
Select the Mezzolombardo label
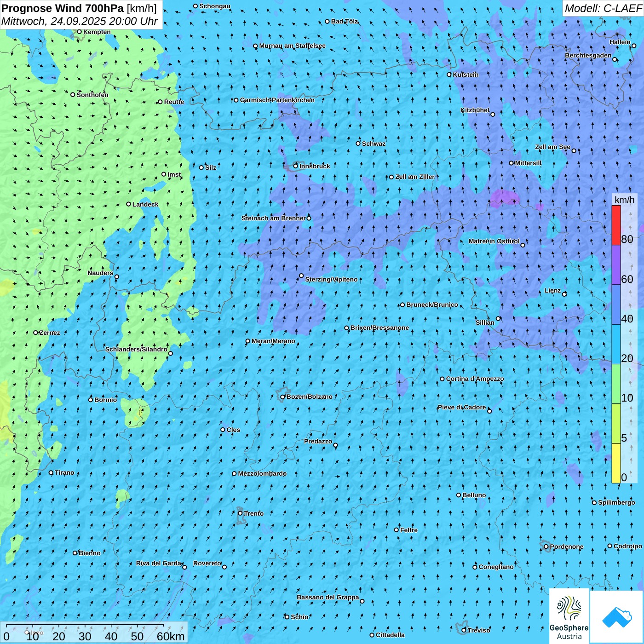(x=262, y=473)
